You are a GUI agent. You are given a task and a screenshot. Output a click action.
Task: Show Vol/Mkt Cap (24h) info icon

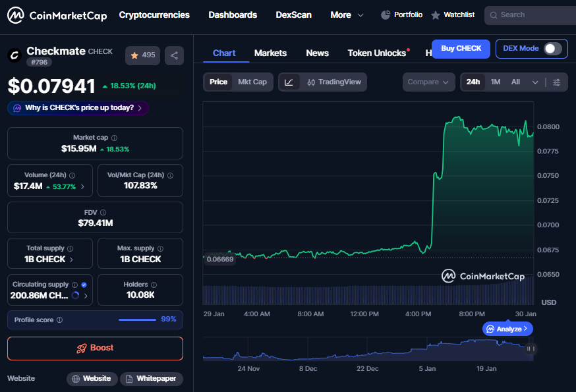(x=170, y=175)
